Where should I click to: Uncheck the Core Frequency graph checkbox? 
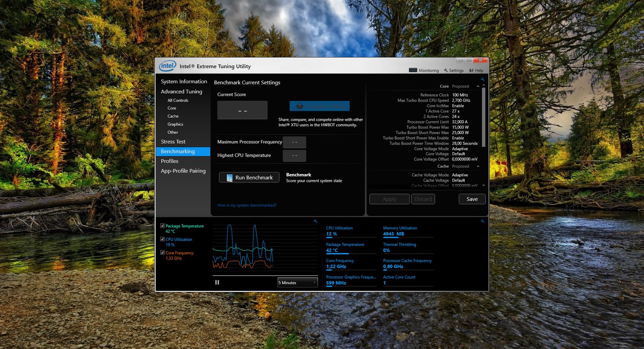coord(162,253)
